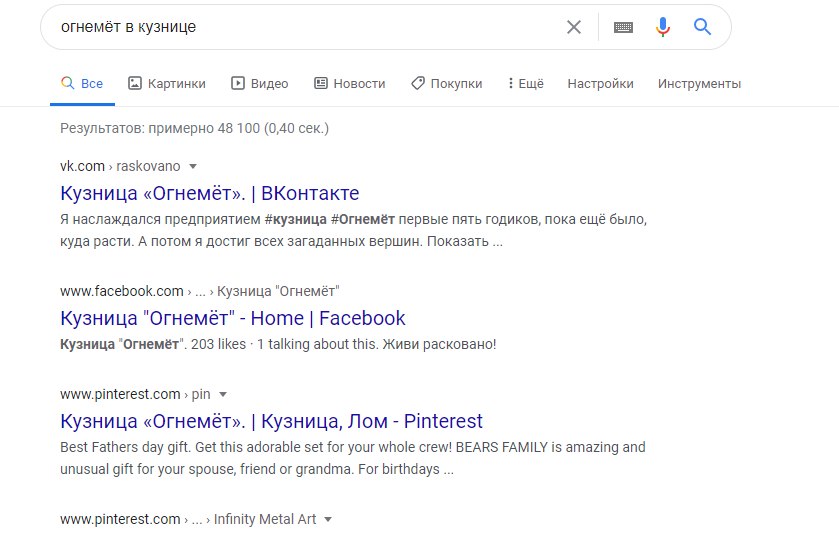Select the Покупки shopping tab

(x=447, y=84)
